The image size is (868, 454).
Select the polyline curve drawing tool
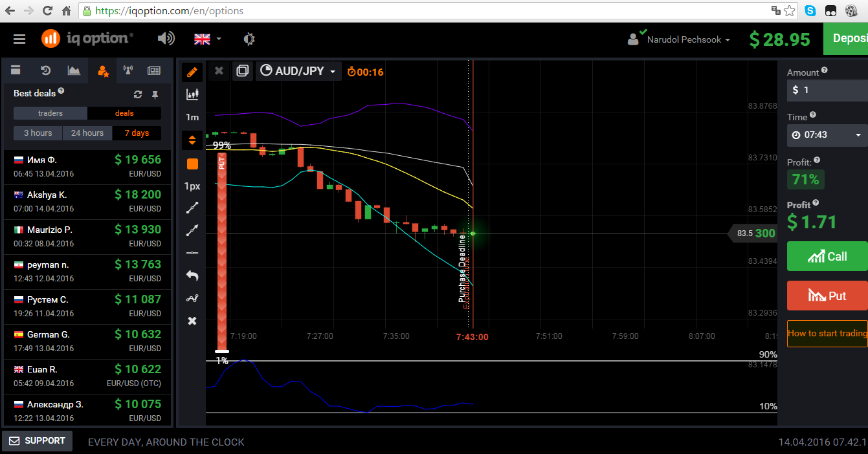pyautogui.click(x=192, y=298)
